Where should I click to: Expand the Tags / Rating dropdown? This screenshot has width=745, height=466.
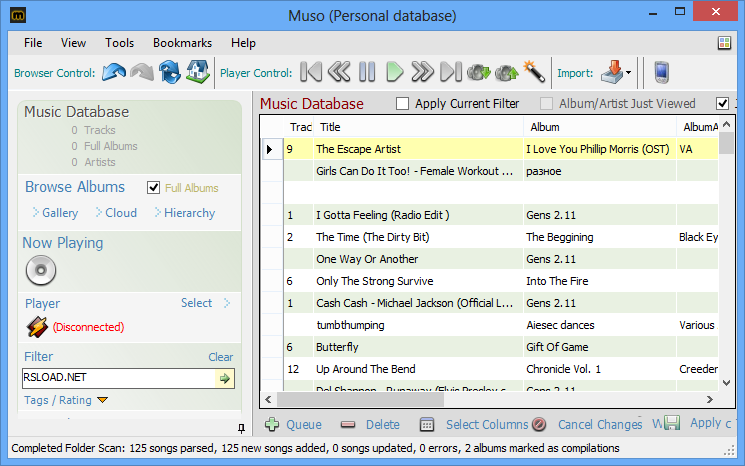pos(102,400)
